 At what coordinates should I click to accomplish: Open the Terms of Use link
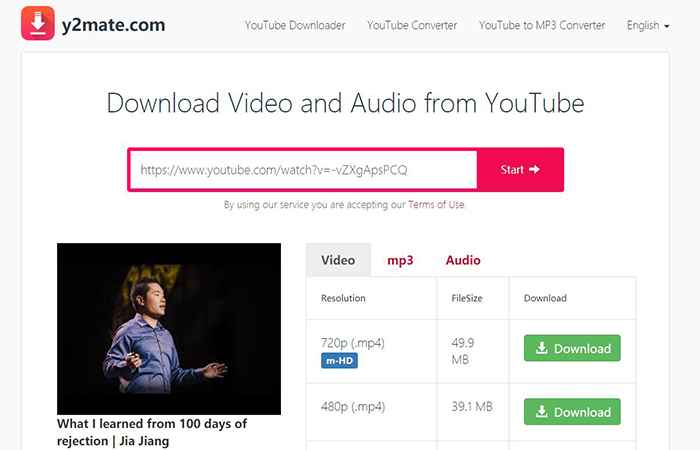point(437,204)
